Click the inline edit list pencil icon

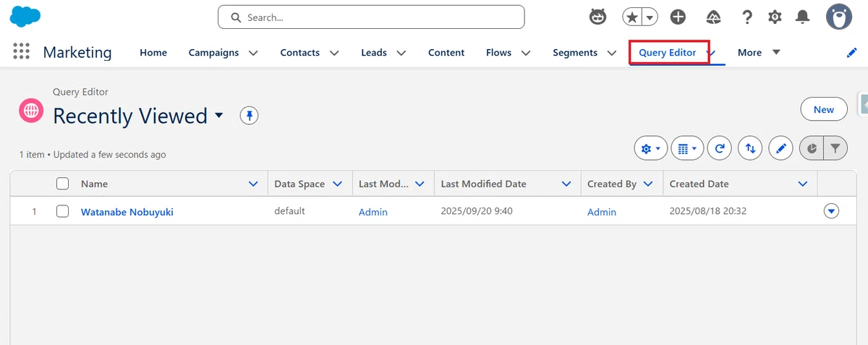coord(781,148)
